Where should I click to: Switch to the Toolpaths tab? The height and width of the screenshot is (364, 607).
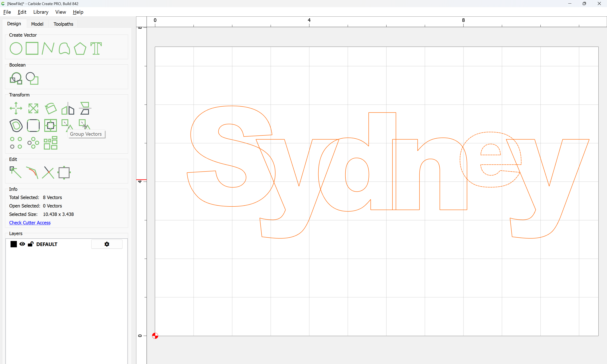pyautogui.click(x=63, y=24)
